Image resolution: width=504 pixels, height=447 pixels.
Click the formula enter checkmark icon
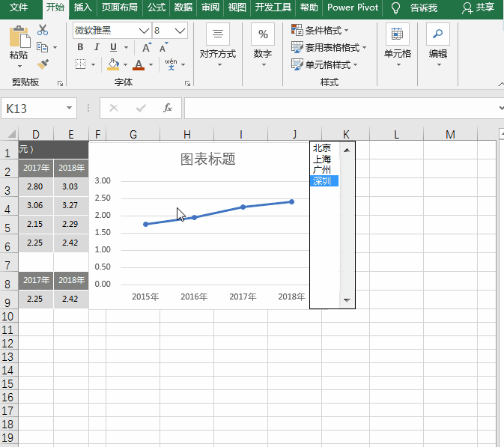[141, 109]
